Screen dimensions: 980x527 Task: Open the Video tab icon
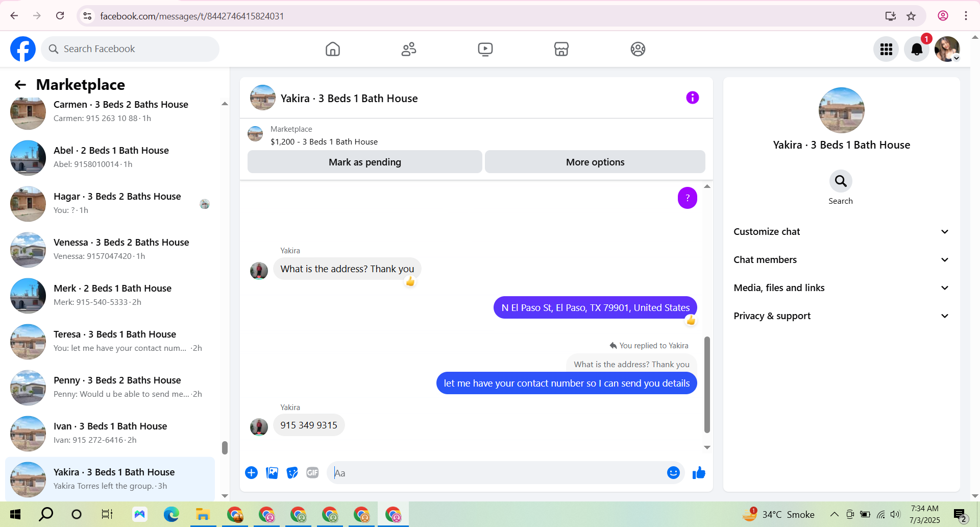point(485,49)
